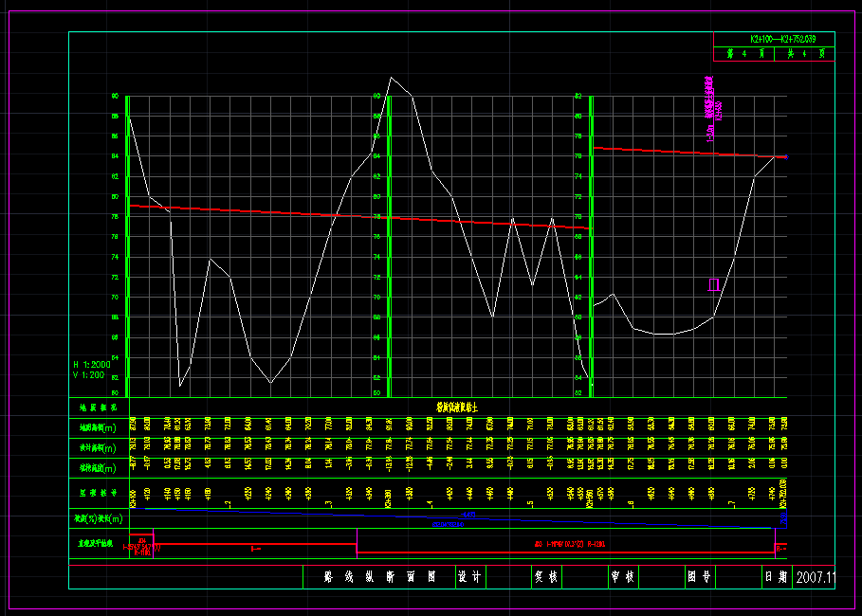Select the green vertical axis bar of the left profile
Viewport: 862px width, 616px height.
127,244
